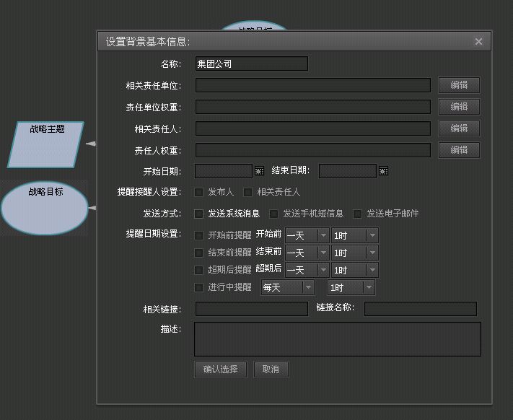Focus the 结束日期 date field
The width and height of the screenshot is (513, 420).
348,171
